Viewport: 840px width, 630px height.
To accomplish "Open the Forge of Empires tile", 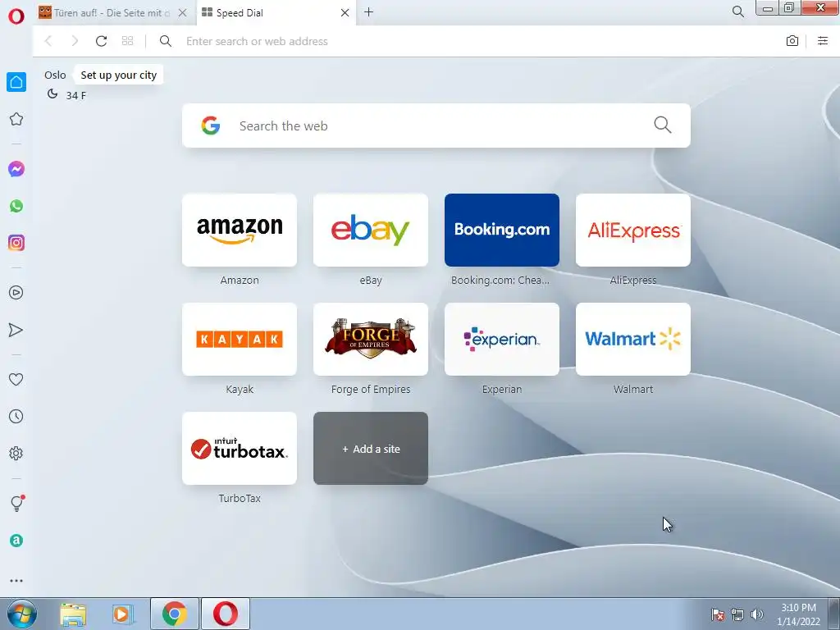I will pos(371,339).
